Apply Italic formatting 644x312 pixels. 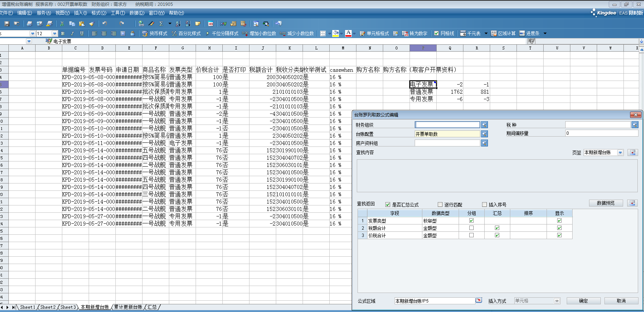coord(72,33)
